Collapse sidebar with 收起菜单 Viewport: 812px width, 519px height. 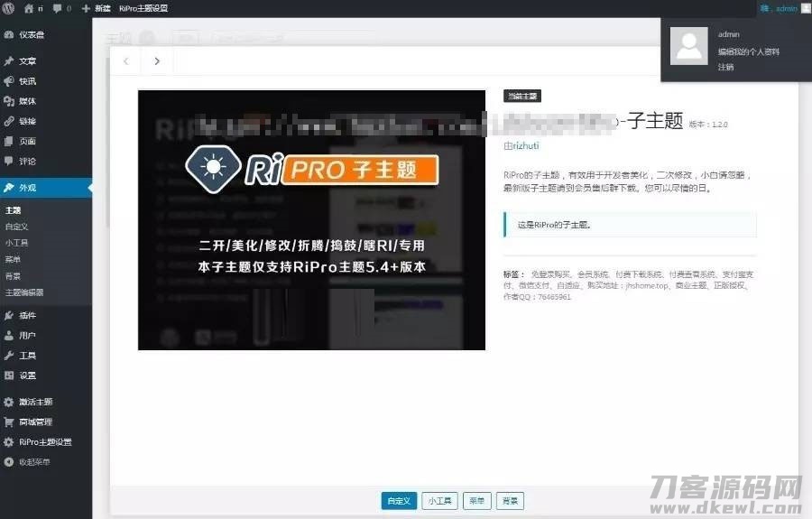click(34, 462)
